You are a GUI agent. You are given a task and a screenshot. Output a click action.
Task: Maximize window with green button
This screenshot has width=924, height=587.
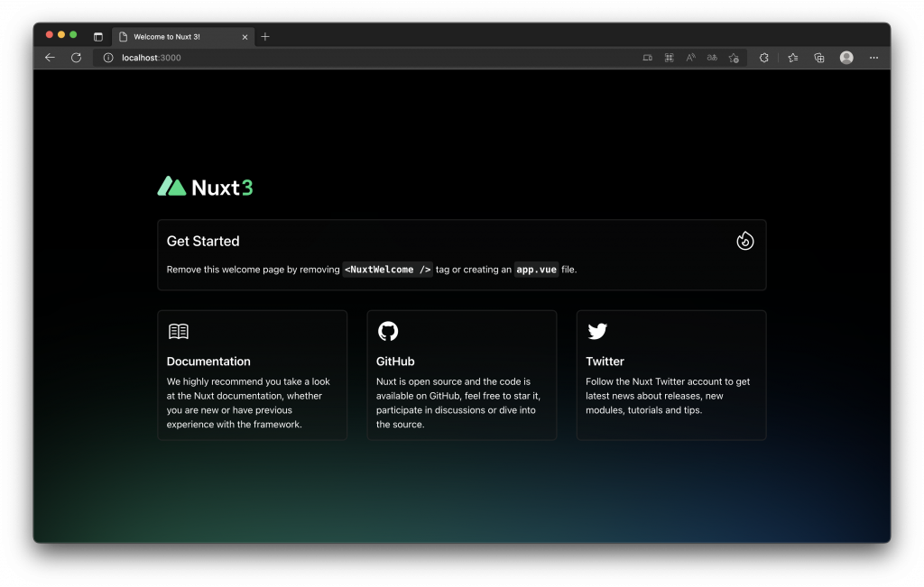pyautogui.click(x=73, y=35)
